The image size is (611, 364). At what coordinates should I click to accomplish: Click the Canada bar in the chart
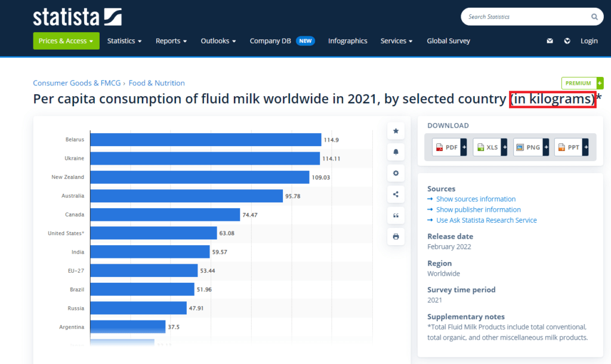point(165,214)
